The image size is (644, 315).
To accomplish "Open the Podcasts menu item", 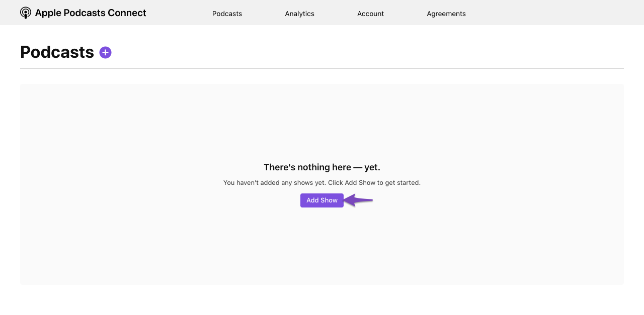I will (227, 14).
